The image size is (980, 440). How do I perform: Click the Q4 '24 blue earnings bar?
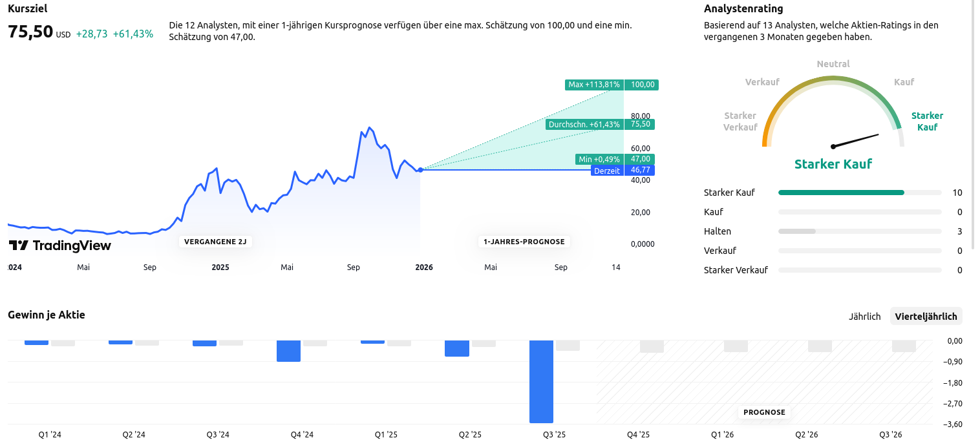tap(288, 351)
